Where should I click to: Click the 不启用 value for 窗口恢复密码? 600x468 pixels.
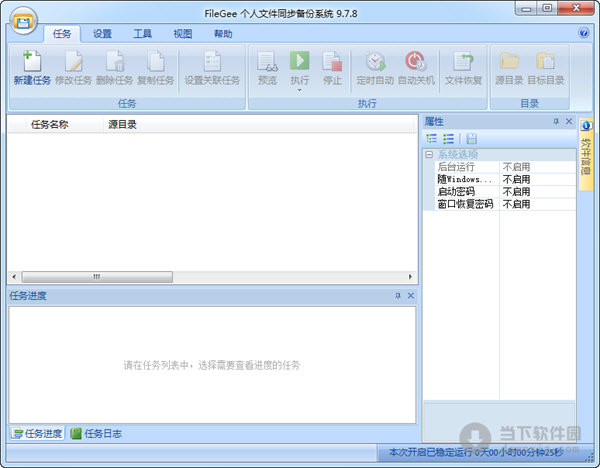(516, 204)
